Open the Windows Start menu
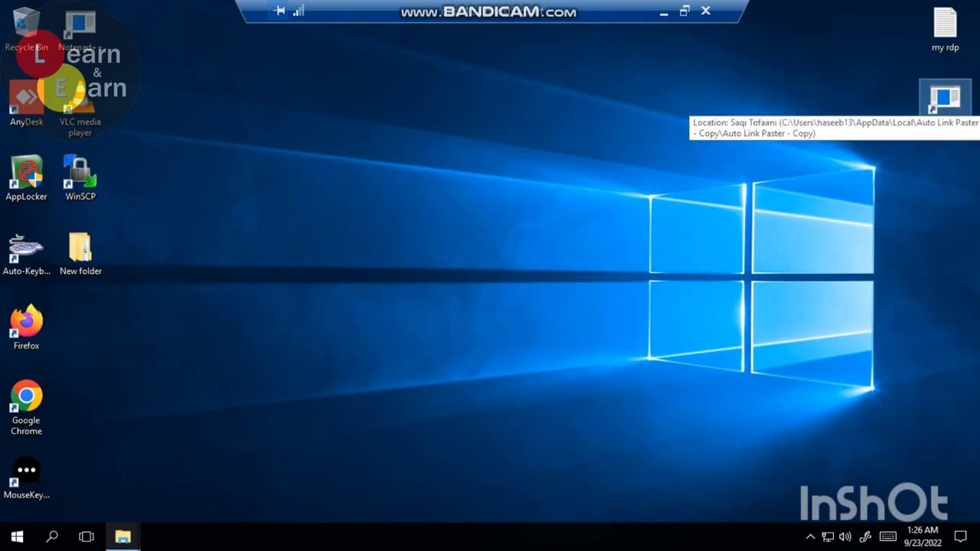 (17, 536)
